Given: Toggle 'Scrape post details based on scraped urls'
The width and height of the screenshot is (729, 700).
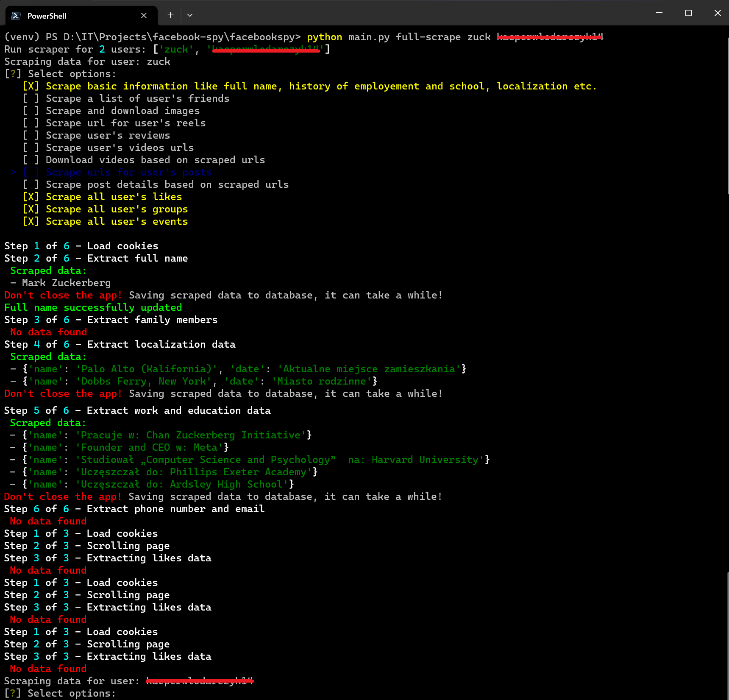Looking at the screenshot, I should (156, 184).
